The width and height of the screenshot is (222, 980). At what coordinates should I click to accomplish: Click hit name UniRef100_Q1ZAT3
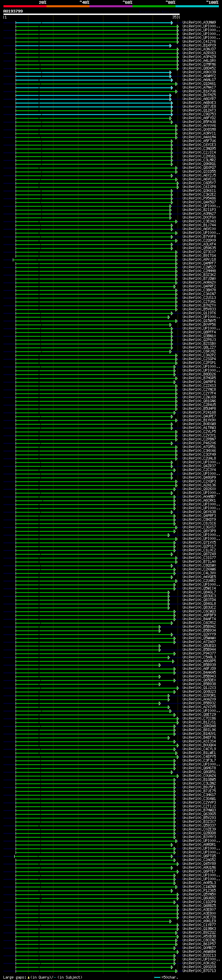tap(199, 110)
